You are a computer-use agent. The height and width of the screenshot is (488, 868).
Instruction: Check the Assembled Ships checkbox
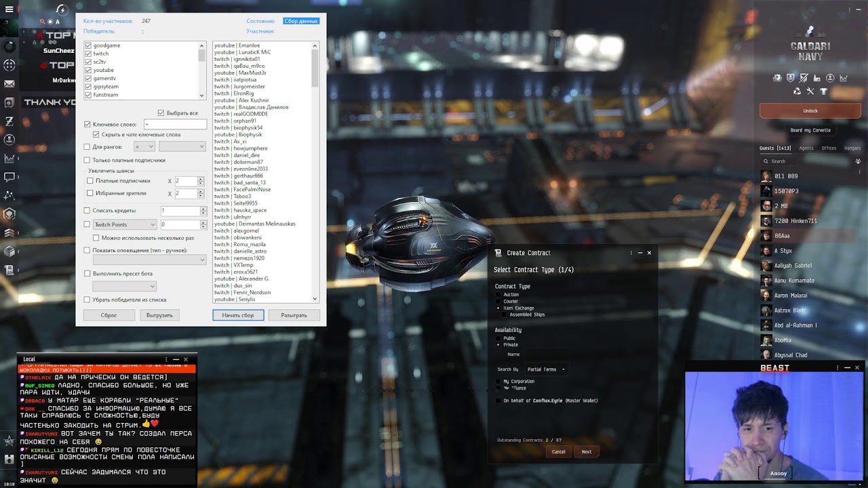505,314
